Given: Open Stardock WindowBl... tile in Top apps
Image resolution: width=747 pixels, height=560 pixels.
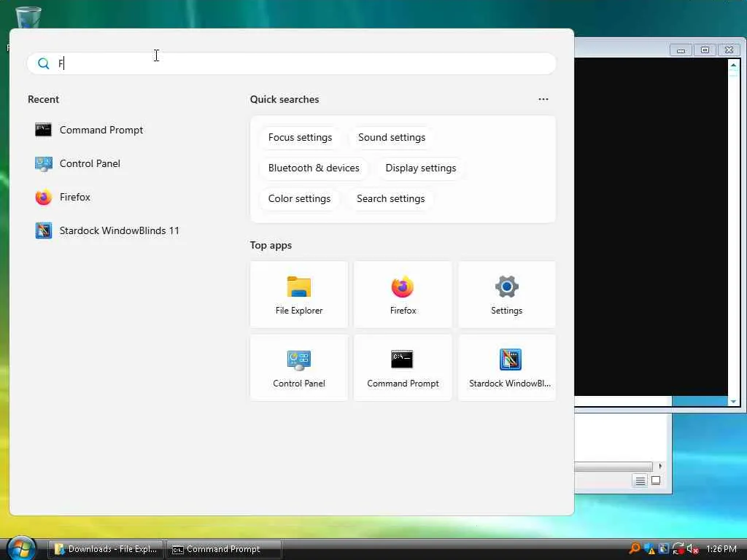Looking at the screenshot, I should tap(507, 367).
